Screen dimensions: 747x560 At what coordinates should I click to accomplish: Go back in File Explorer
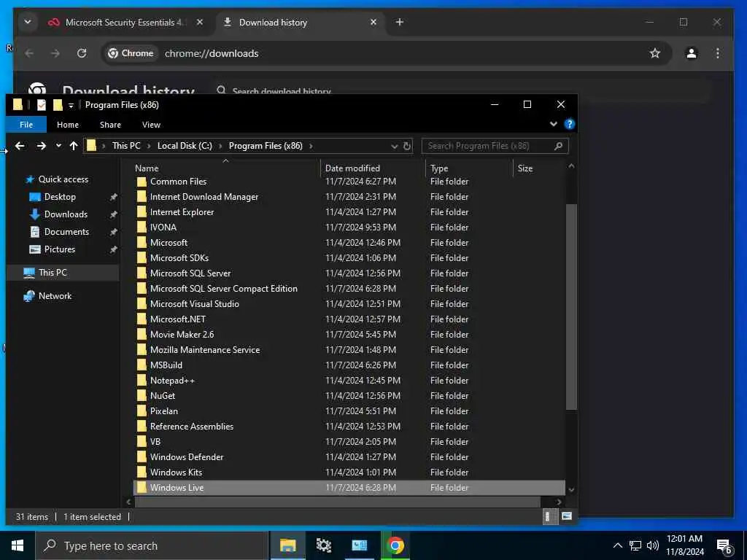[x=20, y=146]
